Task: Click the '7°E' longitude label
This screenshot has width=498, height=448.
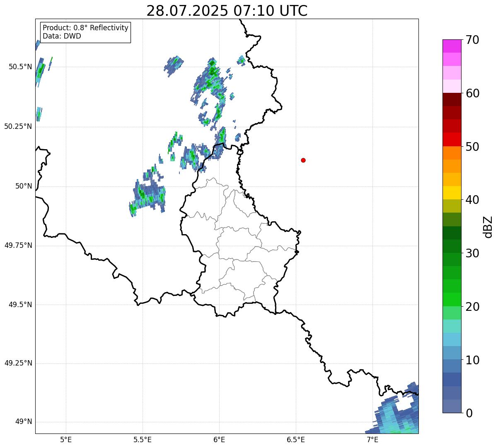Action: point(372,439)
